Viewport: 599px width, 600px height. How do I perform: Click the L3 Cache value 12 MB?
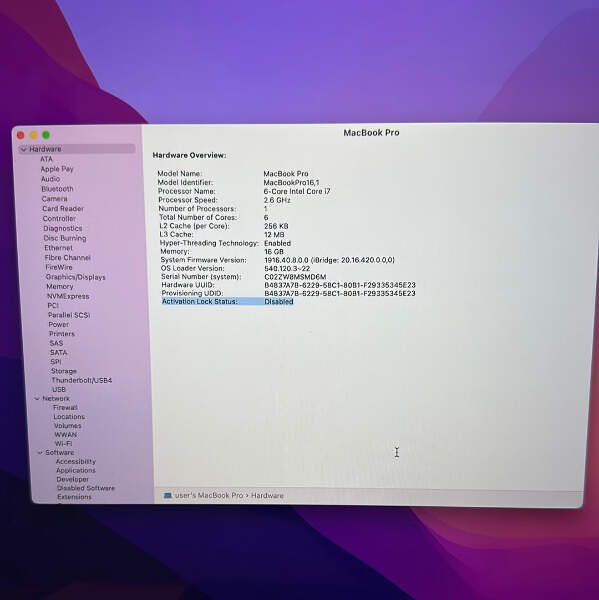pos(274,235)
